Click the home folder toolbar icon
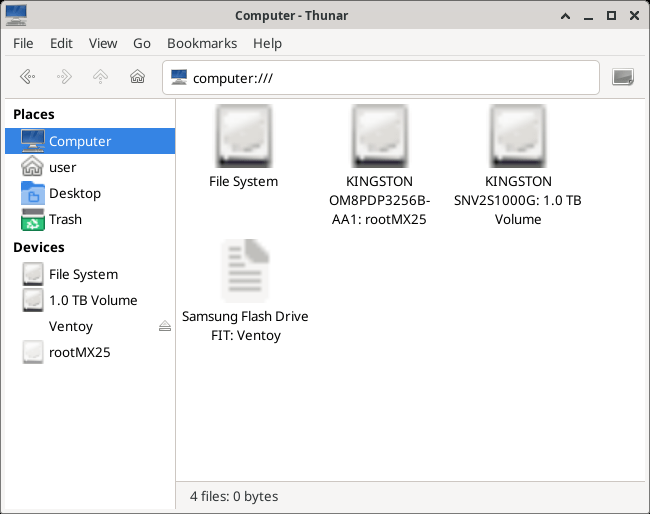The height and width of the screenshot is (514, 650). pos(137,77)
